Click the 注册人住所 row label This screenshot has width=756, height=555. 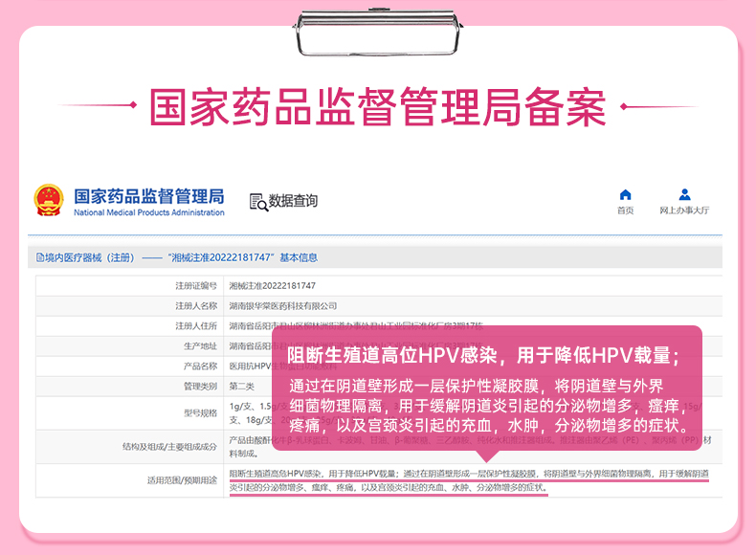(x=196, y=326)
